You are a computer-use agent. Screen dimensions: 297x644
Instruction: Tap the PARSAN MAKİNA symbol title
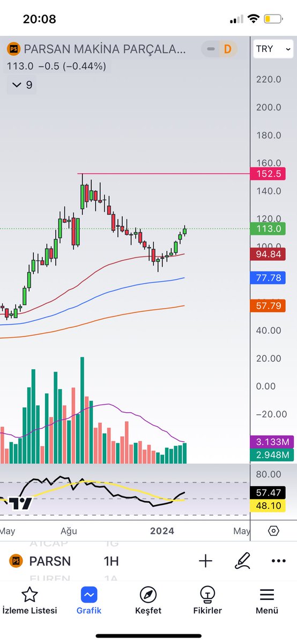104,49
